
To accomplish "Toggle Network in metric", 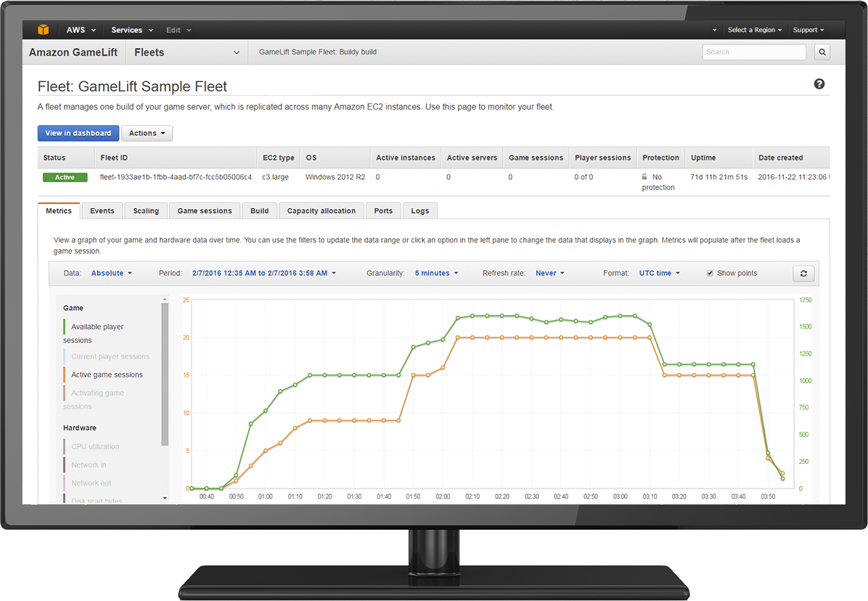I will point(85,465).
